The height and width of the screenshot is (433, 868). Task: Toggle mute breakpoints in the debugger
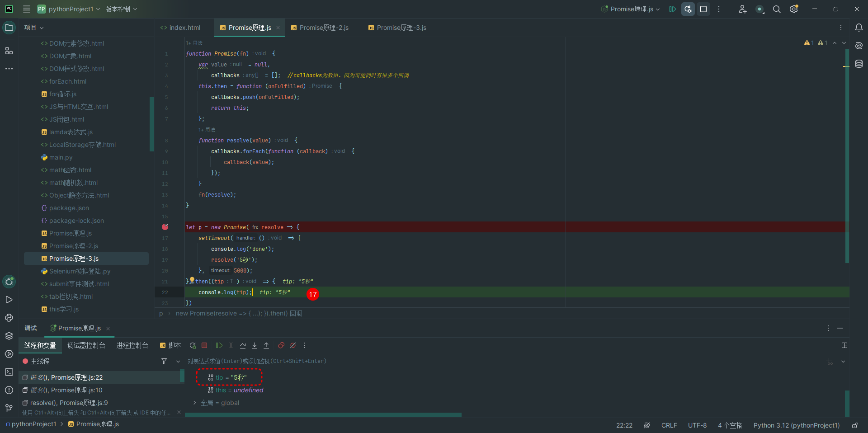tap(293, 345)
